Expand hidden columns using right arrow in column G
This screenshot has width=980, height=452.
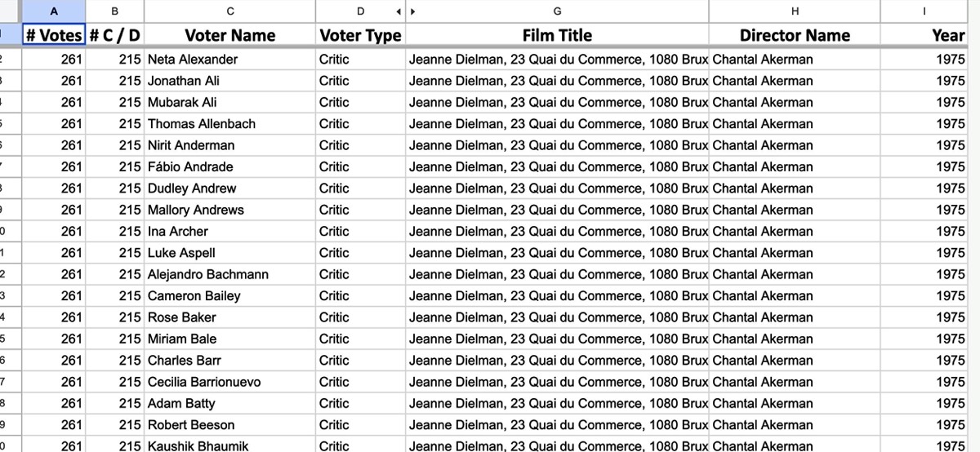click(413, 11)
